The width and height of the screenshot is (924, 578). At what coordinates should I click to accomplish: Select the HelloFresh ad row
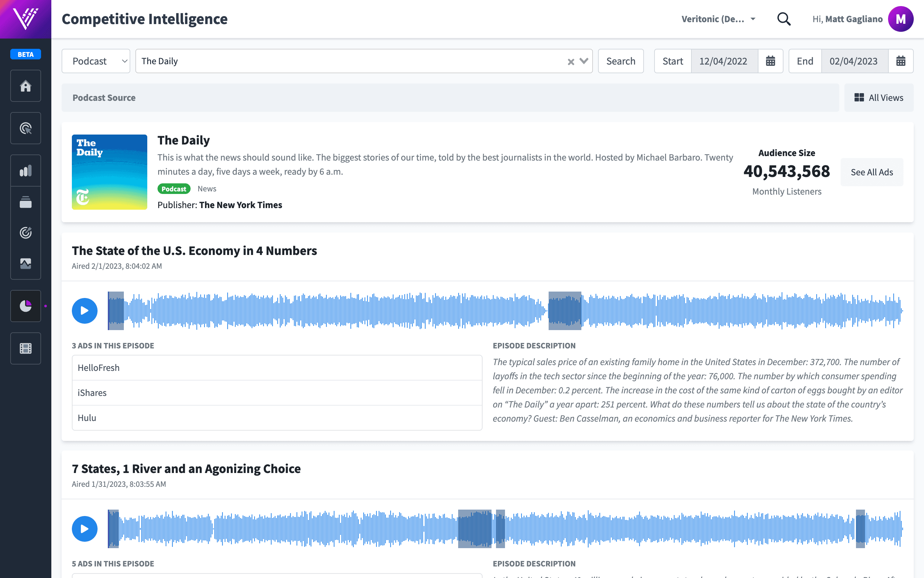(277, 368)
